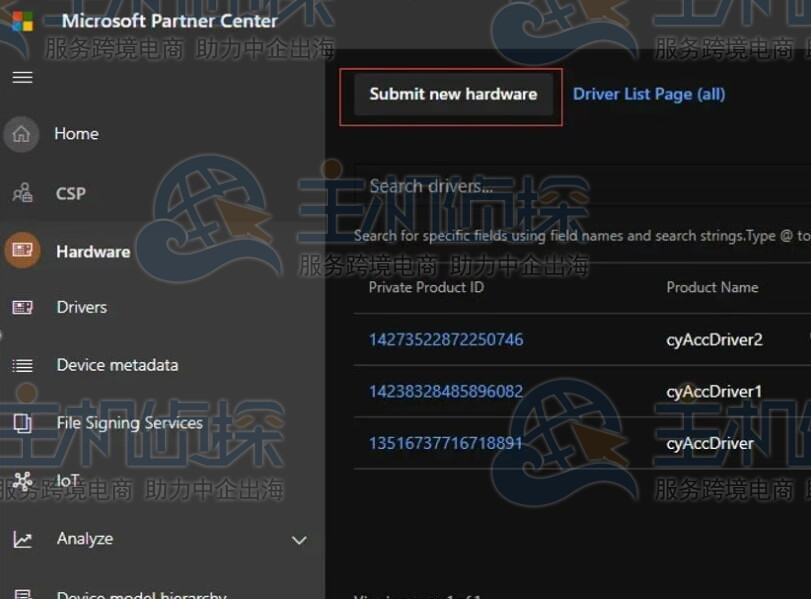The image size is (811, 599).
Task: Click the Device metadata list icon
Action: point(22,366)
